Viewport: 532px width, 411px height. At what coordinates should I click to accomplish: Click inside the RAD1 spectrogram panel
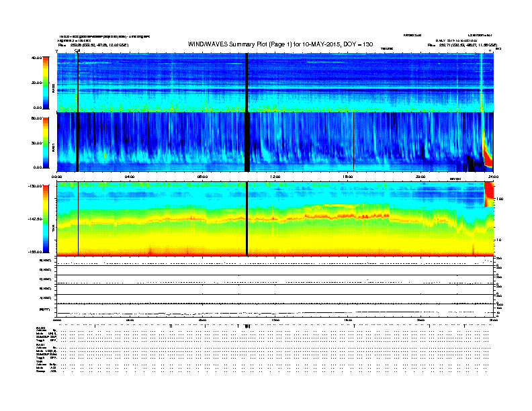[275, 142]
